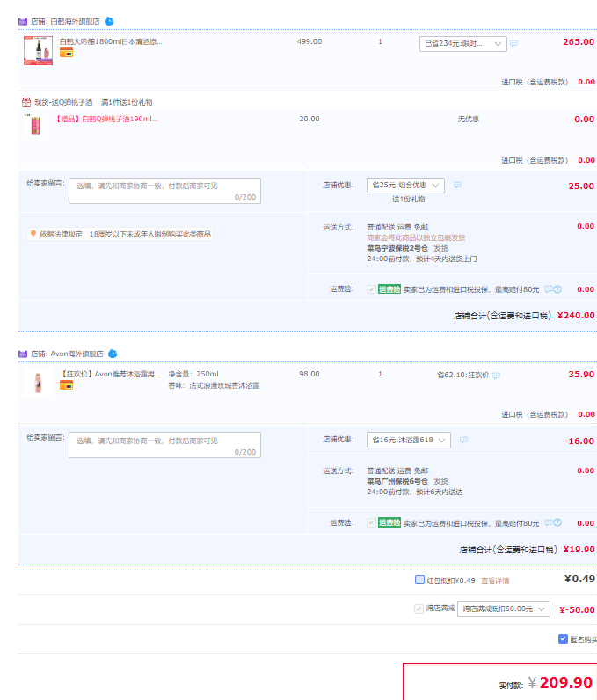This screenshot has height=700, width=597.
Task: Click 查看详情 link beside 红包抵扣
Action: click(495, 580)
